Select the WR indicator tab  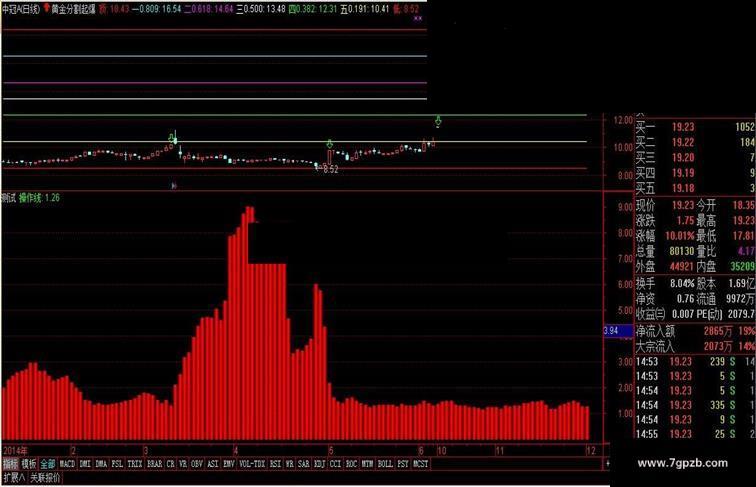point(289,464)
